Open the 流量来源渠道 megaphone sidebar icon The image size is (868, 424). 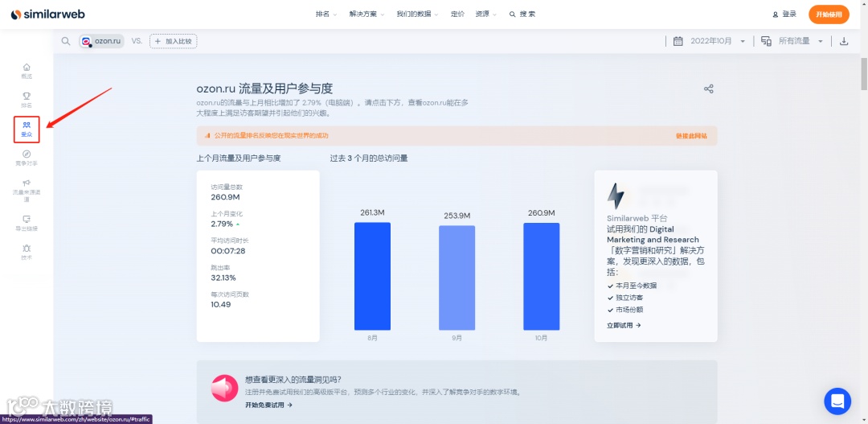(x=27, y=190)
